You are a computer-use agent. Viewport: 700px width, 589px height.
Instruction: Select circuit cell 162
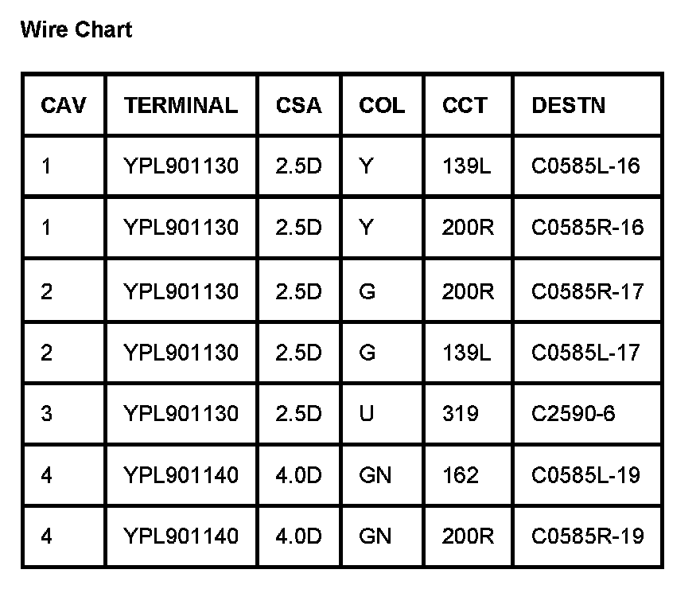click(461, 475)
